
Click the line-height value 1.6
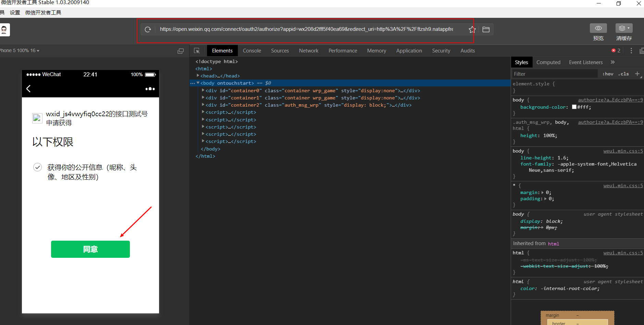click(x=561, y=158)
